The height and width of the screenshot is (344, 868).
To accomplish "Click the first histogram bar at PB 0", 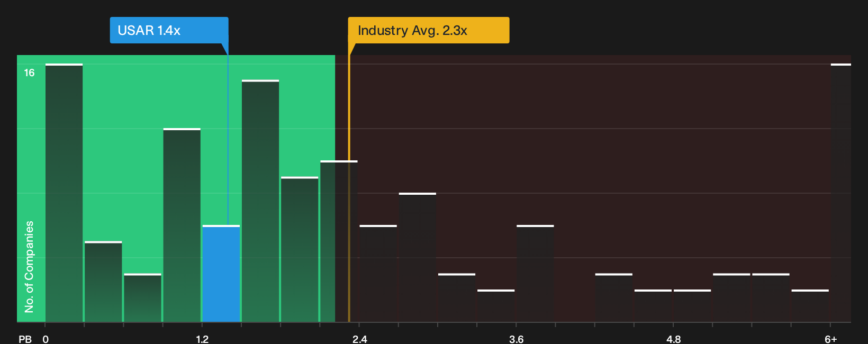I will [64, 193].
